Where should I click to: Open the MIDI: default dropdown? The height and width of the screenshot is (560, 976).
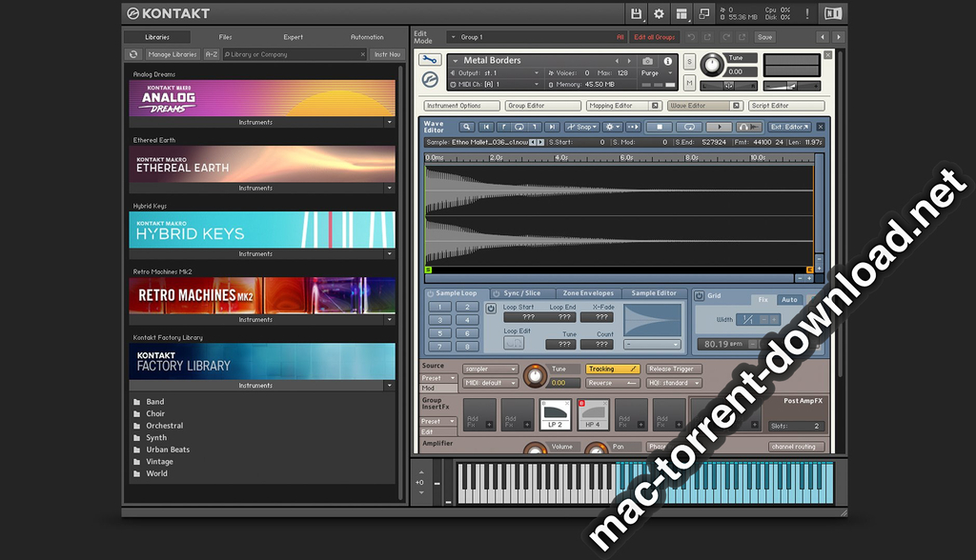click(490, 383)
